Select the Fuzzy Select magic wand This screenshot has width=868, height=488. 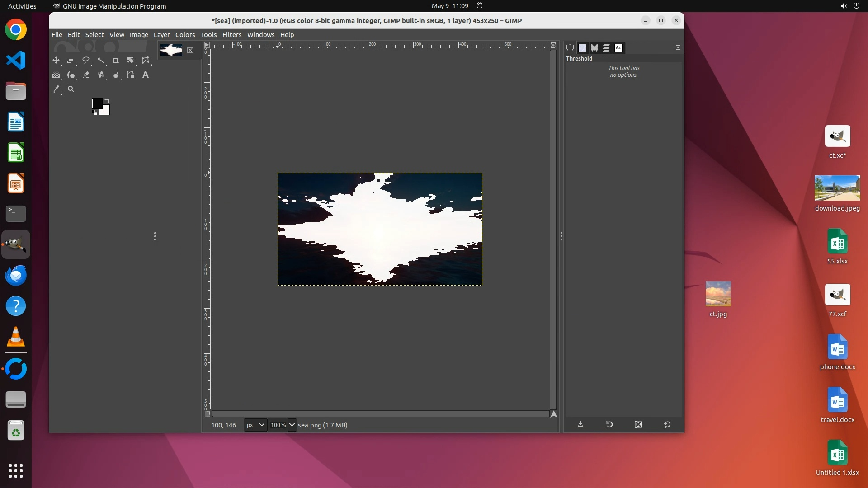coord(101,60)
